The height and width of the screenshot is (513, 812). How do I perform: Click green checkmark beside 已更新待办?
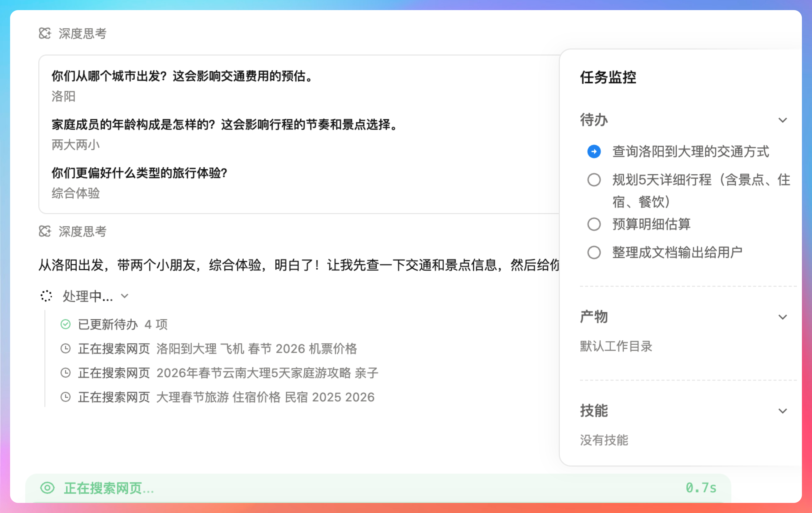[65, 324]
